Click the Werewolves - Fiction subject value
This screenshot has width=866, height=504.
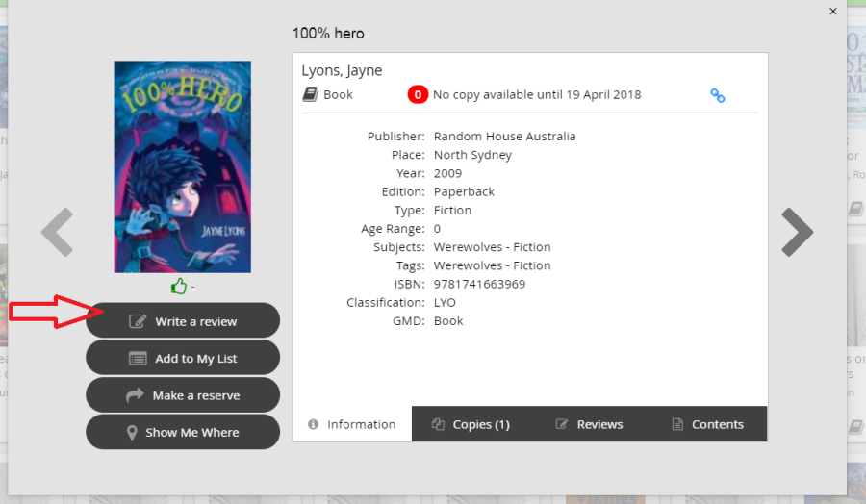click(492, 247)
